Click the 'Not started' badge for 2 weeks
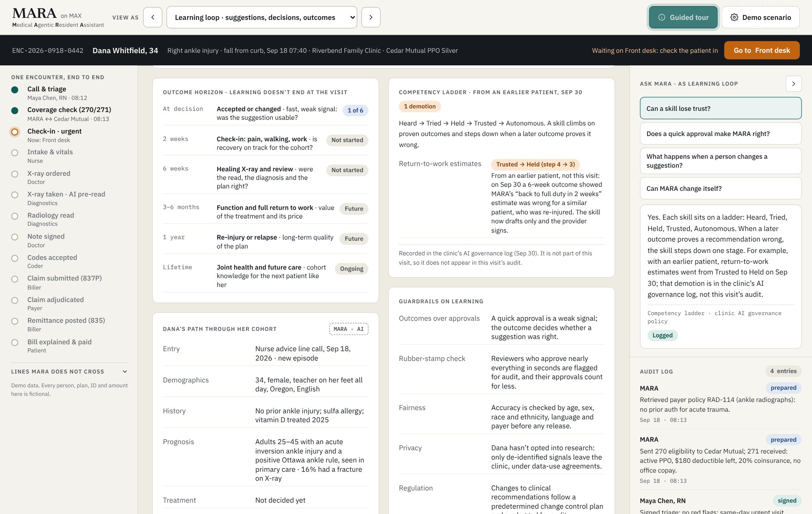The width and height of the screenshot is (812, 514). 347,140
